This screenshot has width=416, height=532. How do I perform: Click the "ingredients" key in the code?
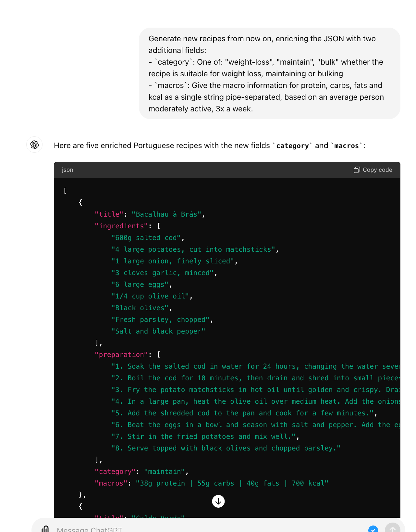[x=121, y=226]
